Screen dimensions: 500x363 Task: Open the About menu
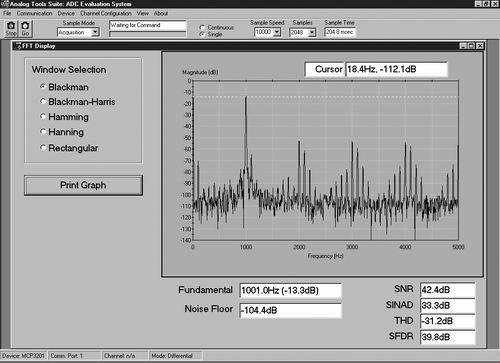click(x=161, y=13)
